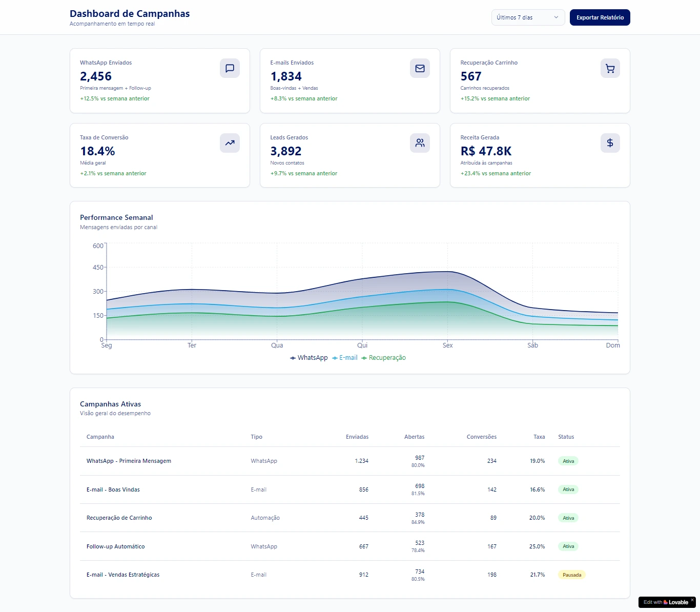Close the Edit with Lovable badge
The height and width of the screenshot is (612, 700).
692,600
